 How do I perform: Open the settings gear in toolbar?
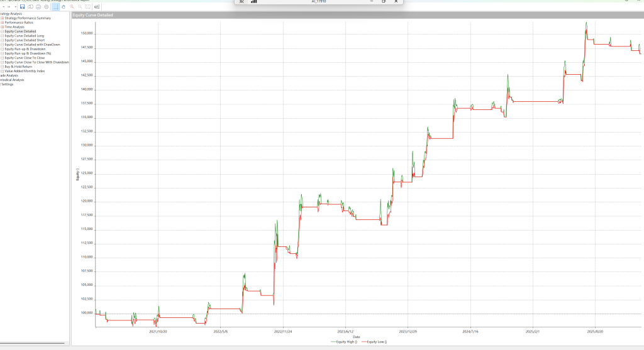click(47, 6)
